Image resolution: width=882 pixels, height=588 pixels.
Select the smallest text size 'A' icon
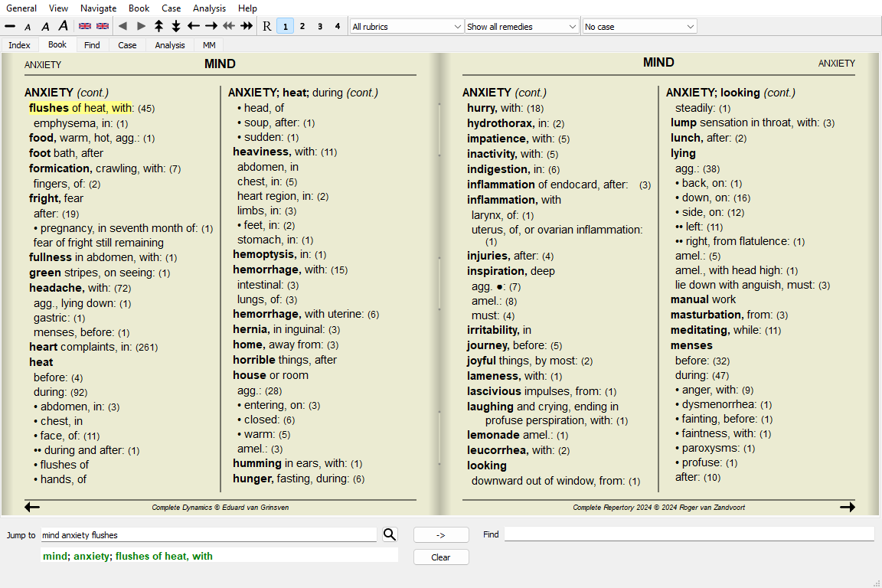click(28, 27)
